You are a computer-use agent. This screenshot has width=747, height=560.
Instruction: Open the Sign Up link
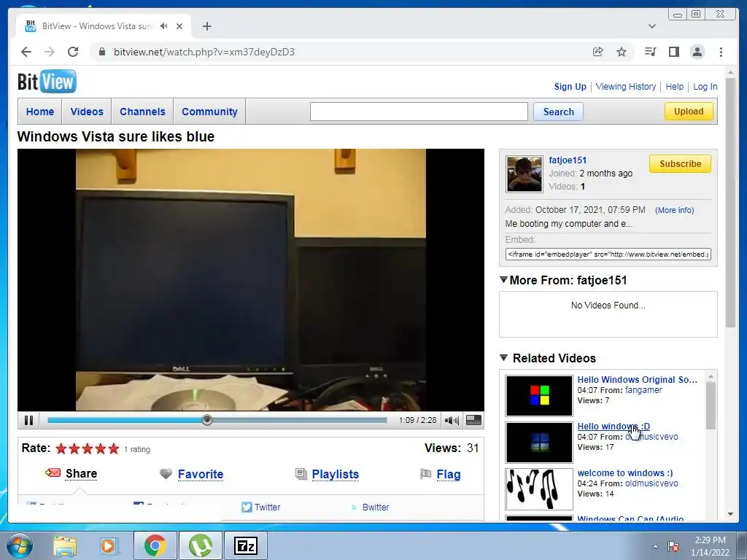tap(570, 87)
